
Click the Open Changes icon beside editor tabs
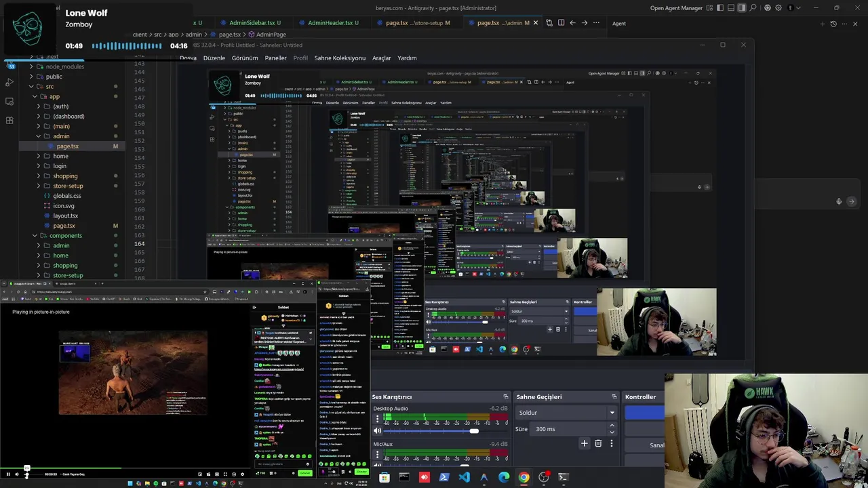(x=549, y=23)
